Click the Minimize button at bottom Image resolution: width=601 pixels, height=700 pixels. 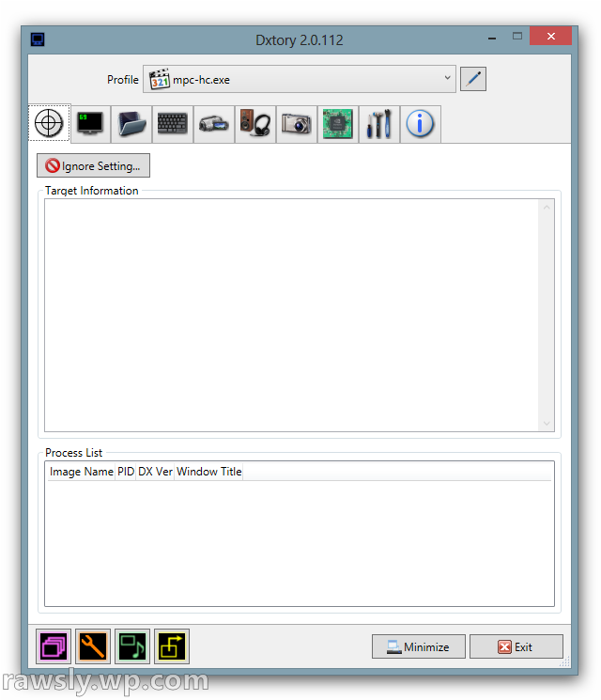click(x=418, y=647)
